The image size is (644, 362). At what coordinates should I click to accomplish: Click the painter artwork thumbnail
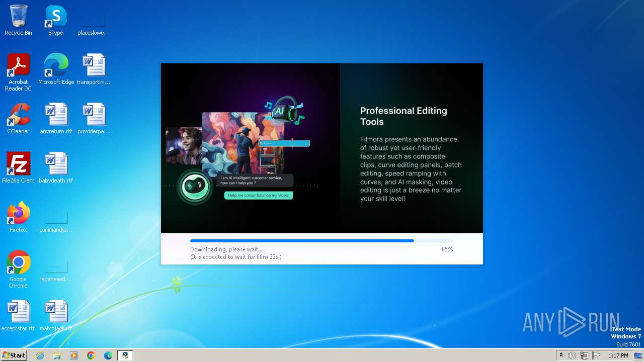pos(243,143)
